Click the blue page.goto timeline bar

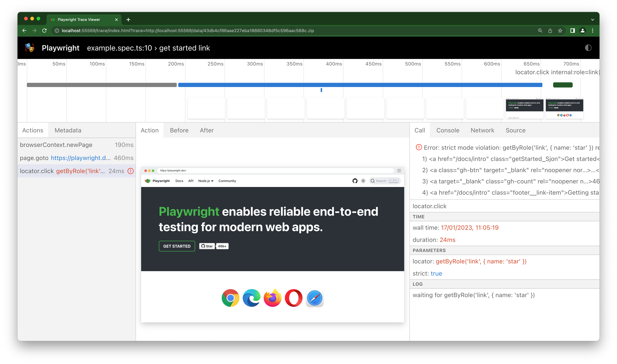[x=360, y=85]
